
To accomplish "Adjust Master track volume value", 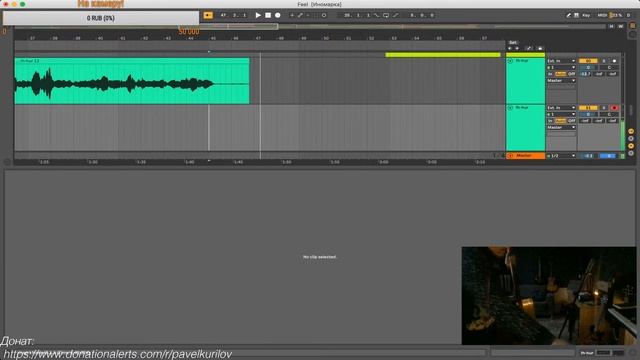I will [588, 156].
